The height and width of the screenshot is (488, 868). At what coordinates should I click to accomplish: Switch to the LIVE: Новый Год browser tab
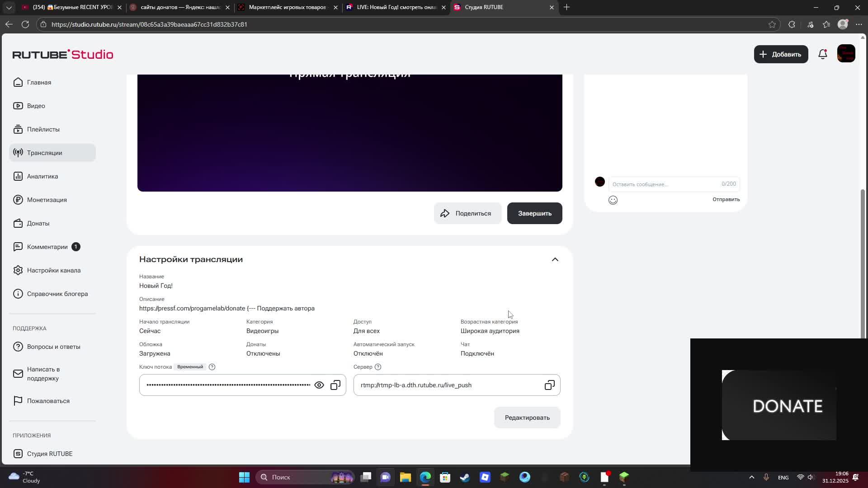coord(396,7)
